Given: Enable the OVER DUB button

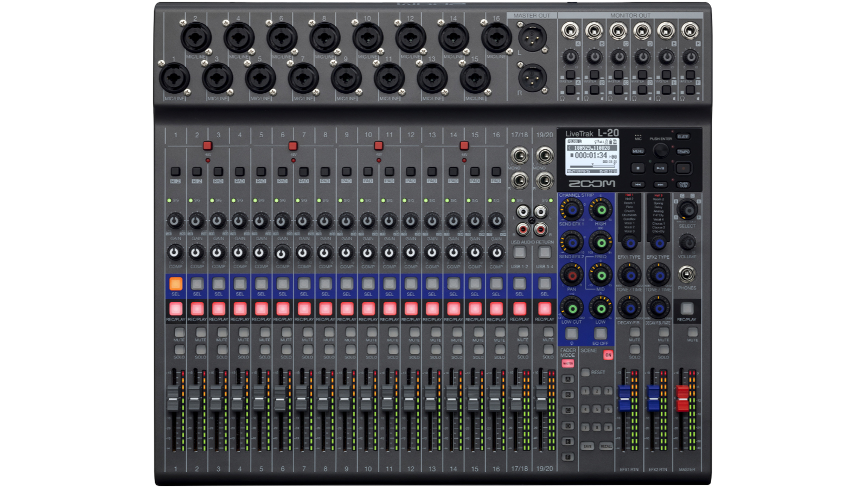Looking at the screenshot, I should point(684,184).
